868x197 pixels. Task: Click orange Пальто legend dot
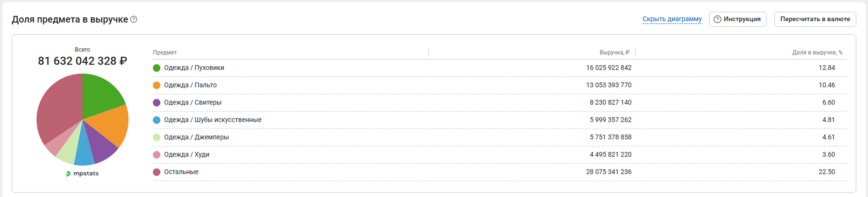click(x=157, y=85)
